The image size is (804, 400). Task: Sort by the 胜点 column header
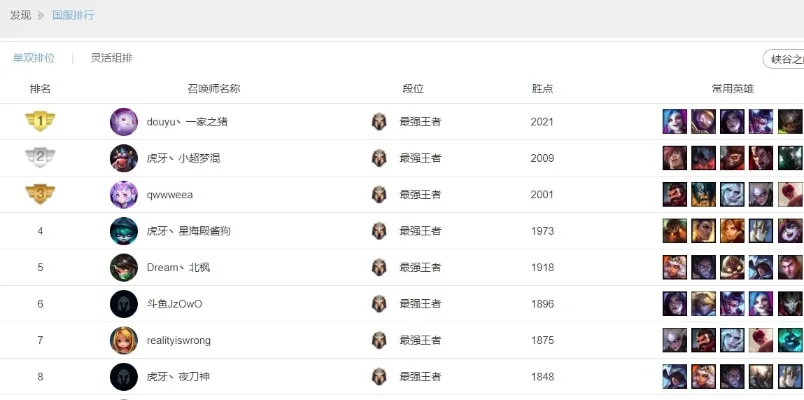[542, 89]
